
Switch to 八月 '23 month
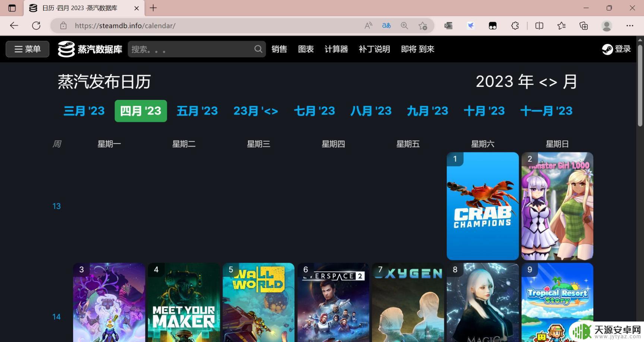point(371,111)
